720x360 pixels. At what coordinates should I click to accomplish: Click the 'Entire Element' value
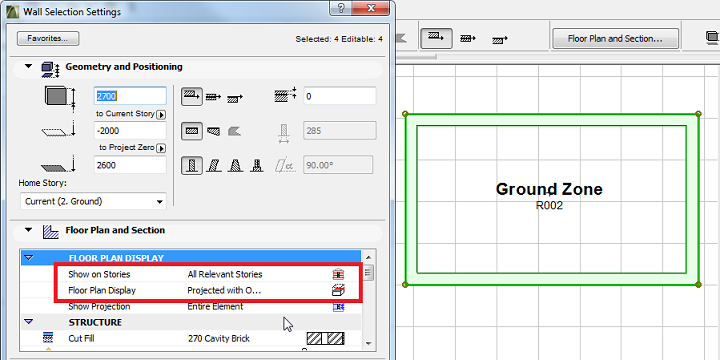coord(215,306)
